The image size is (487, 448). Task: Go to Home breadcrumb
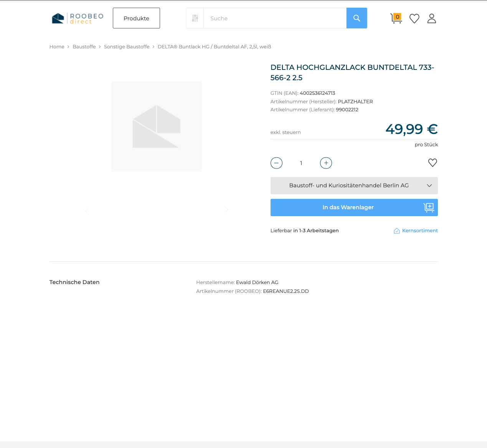[x=57, y=46]
